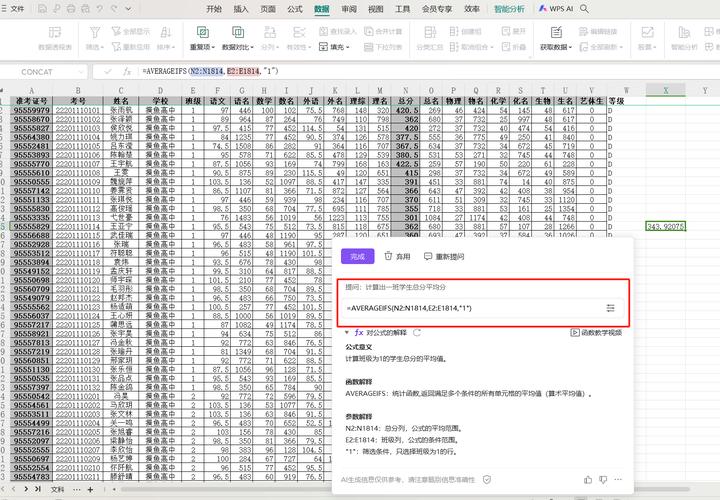This screenshot has width=720, height=500.
Task: Click the 完成 button in AI panel
Action: (x=357, y=256)
